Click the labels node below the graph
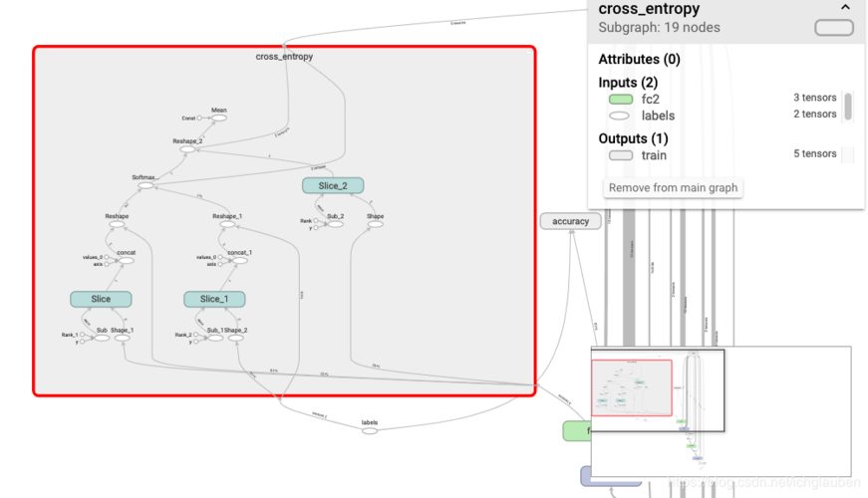 [x=370, y=430]
